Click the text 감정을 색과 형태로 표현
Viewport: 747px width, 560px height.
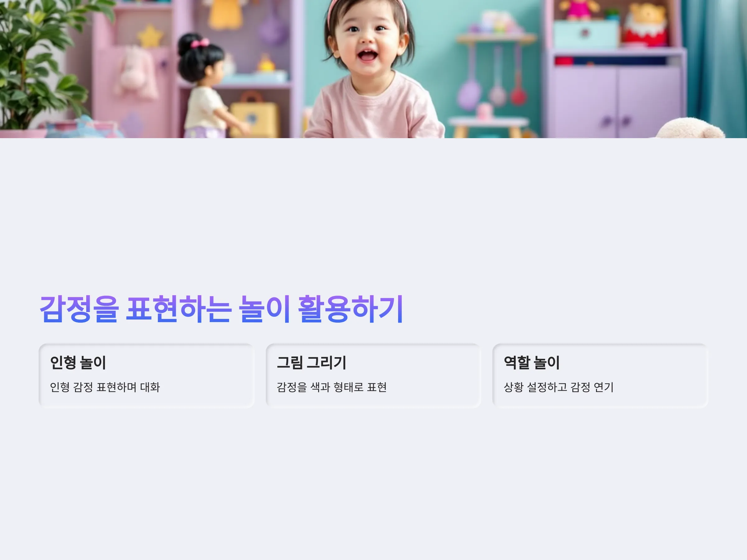pos(331,387)
